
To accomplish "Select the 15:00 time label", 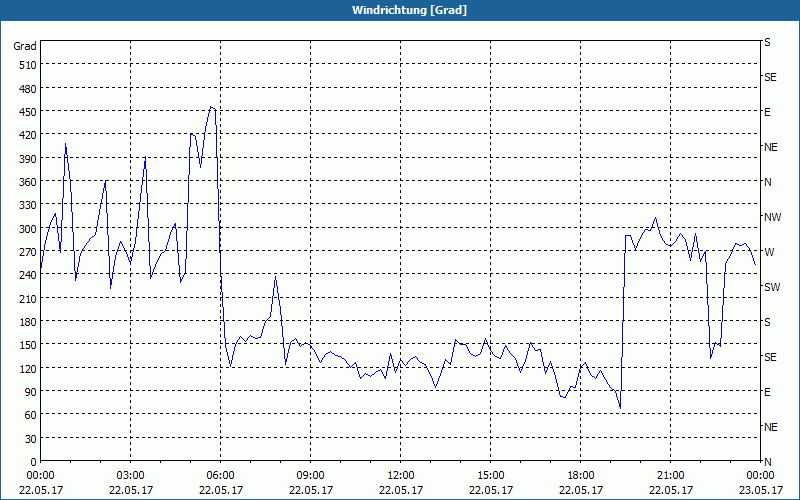I will pyautogui.click(x=491, y=476).
